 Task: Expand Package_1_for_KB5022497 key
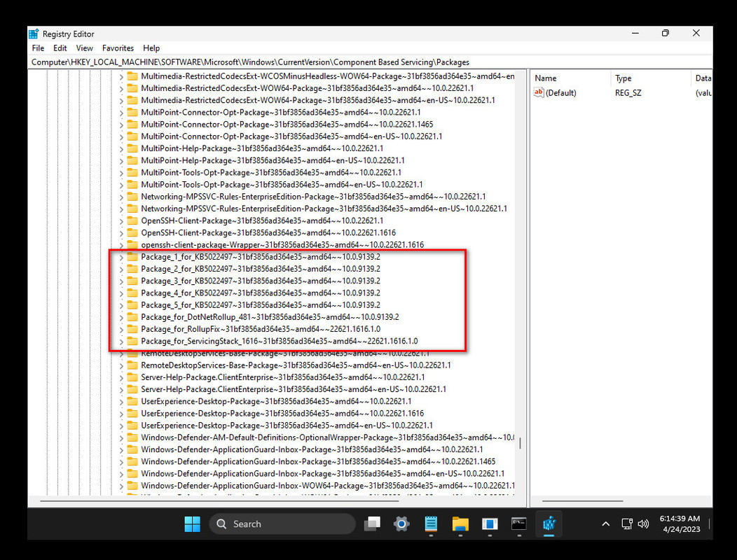(120, 258)
